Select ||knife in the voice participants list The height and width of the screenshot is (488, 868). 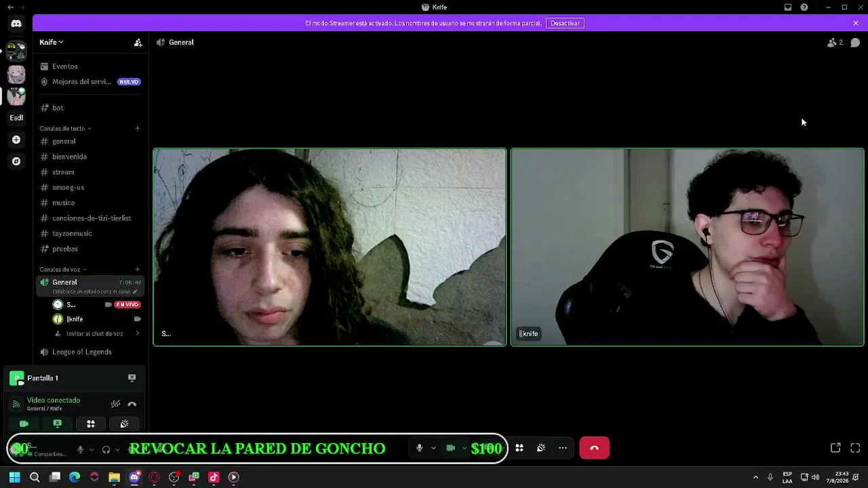point(98,319)
